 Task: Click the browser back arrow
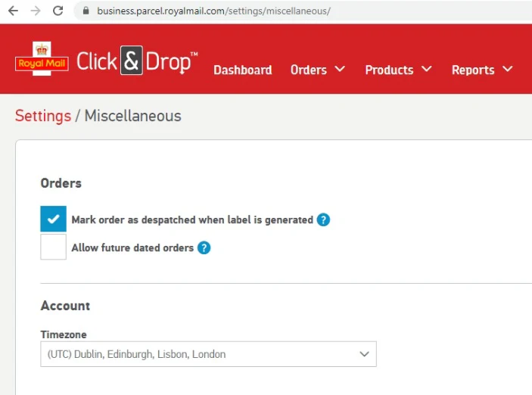[x=13, y=11]
